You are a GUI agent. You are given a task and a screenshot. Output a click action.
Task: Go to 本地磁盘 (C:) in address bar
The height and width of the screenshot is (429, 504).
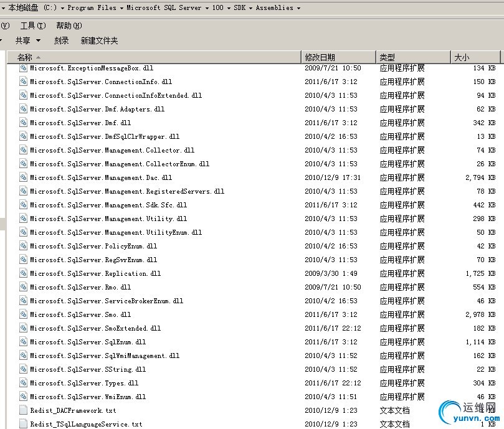point(32,7)
